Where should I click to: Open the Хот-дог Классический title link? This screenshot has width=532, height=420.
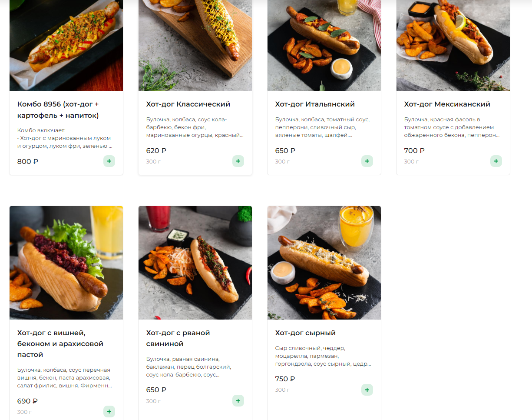pos(188,104)
